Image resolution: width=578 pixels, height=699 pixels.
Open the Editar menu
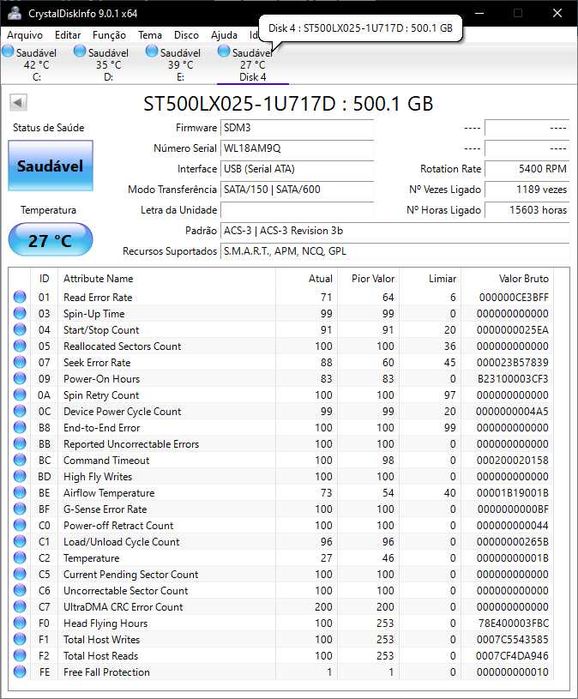68,35
